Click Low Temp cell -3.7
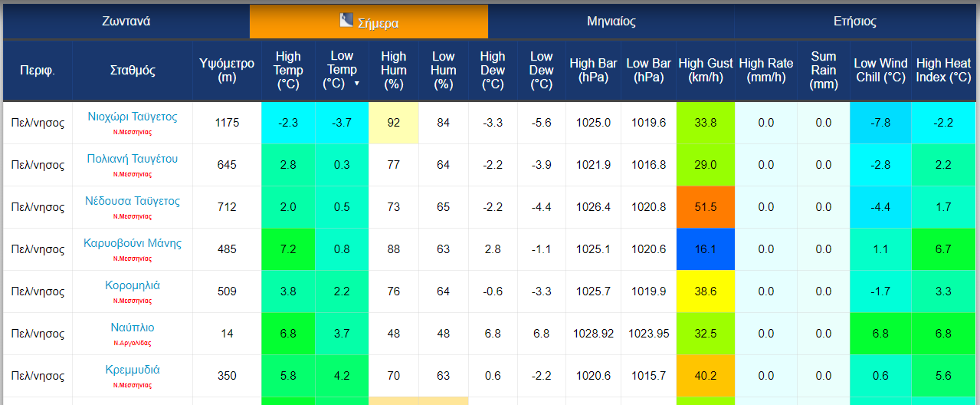The width and height of the screenshot is (980, 405). [342, 123]
